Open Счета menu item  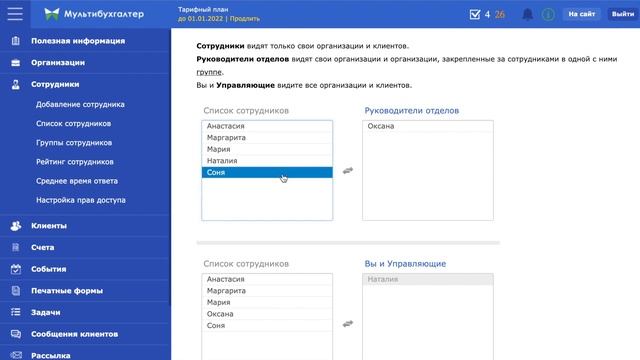coord(42,247)
